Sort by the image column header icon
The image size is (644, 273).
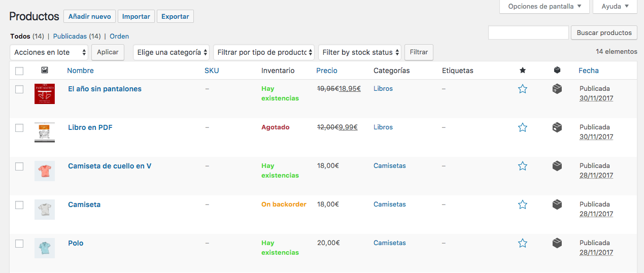[45, 71]
